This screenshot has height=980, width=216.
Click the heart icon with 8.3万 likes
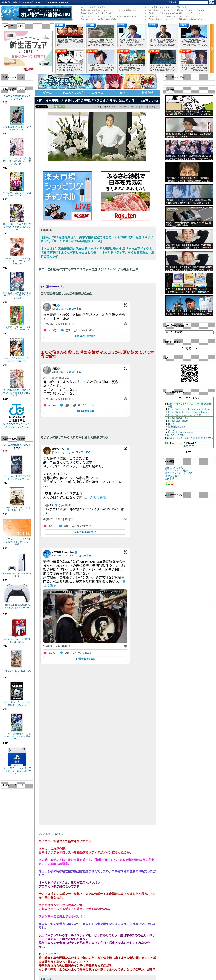[x=45, y=526]
